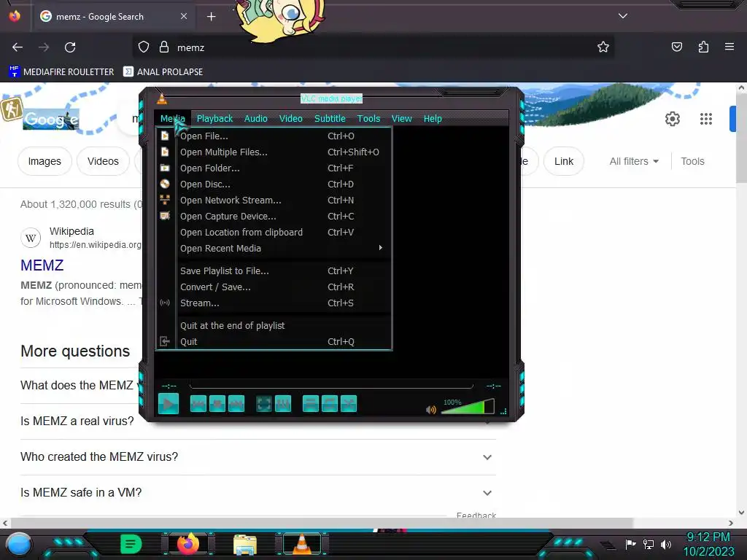Toggle VLC random shuffle button

point(349,404)
